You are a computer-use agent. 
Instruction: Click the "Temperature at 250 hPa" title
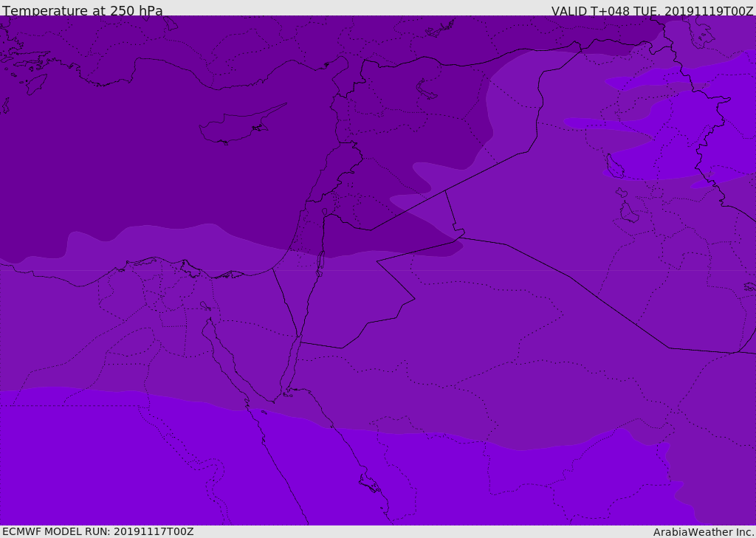82,11
